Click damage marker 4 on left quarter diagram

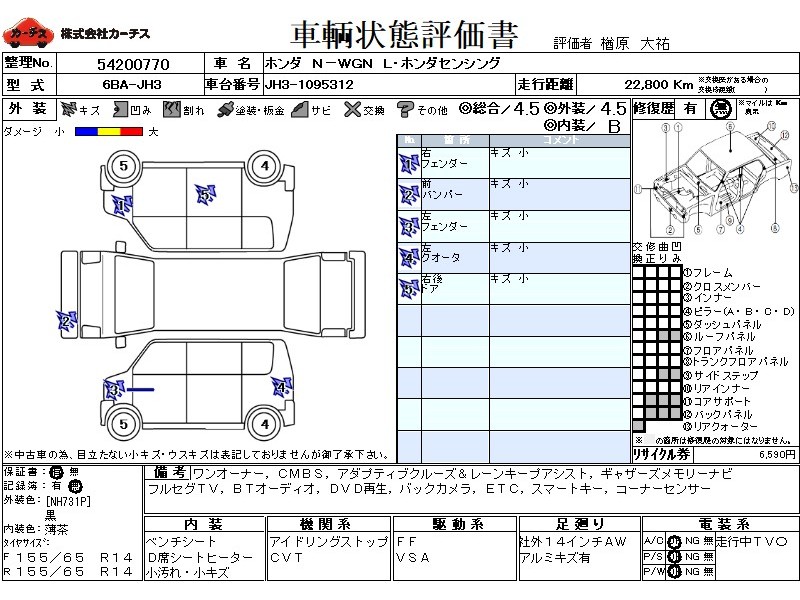click(x=282, y=387)
